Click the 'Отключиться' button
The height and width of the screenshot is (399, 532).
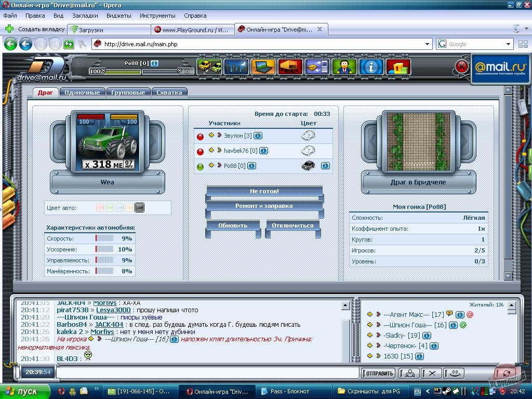(x=292, y=225)
